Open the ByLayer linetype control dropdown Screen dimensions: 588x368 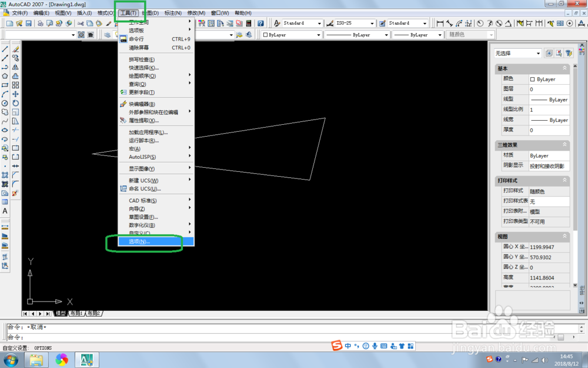coord(357,35)
